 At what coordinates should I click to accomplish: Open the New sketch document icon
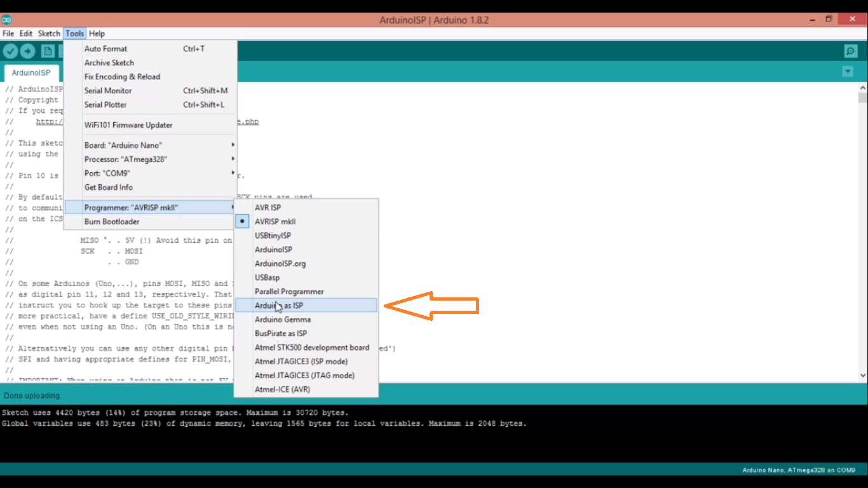pos(48,51)
